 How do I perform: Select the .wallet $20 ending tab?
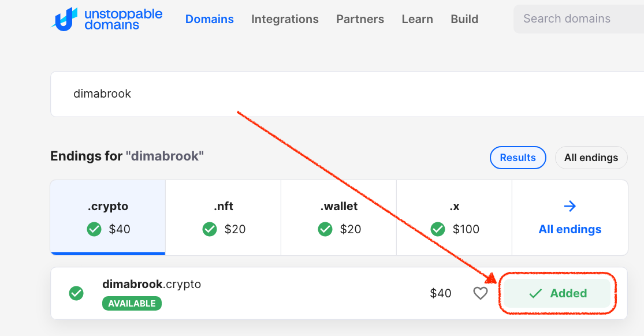(x=339, y=217)
